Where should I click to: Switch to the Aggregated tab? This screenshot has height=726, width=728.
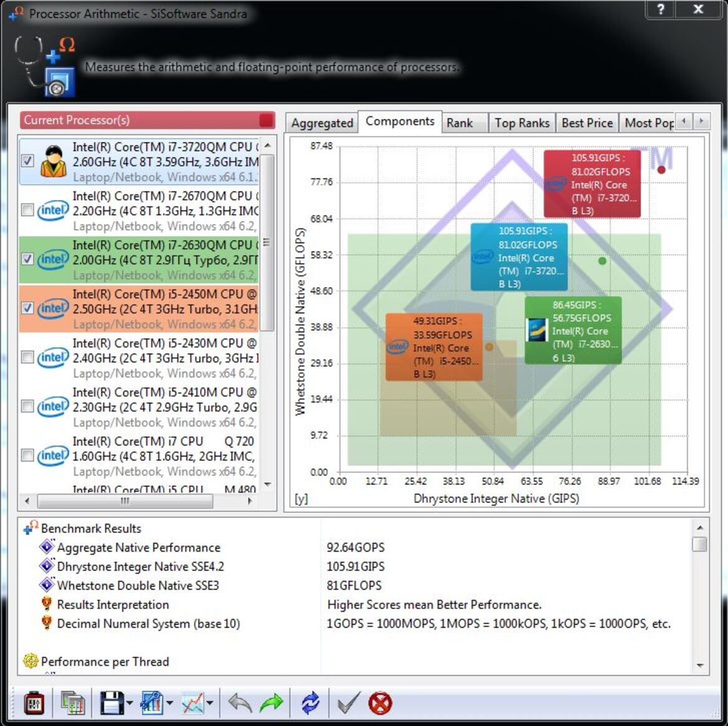[x=322, y=123]
